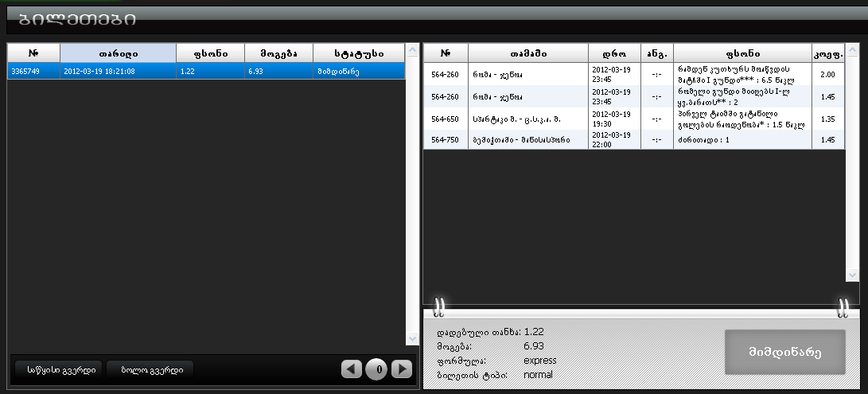Viewport: 868px width, 394px height.
Task: Click bet number 564-650
Action: (446, 119)
